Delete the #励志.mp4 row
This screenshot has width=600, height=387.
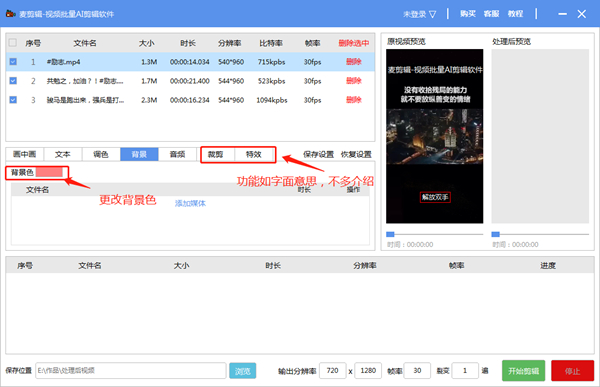[354, 62]
